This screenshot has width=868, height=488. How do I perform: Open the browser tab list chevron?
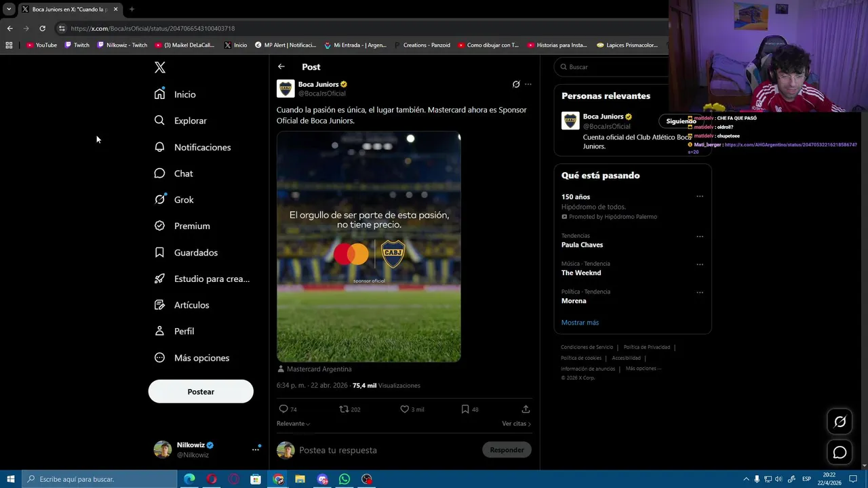point(9,9)
